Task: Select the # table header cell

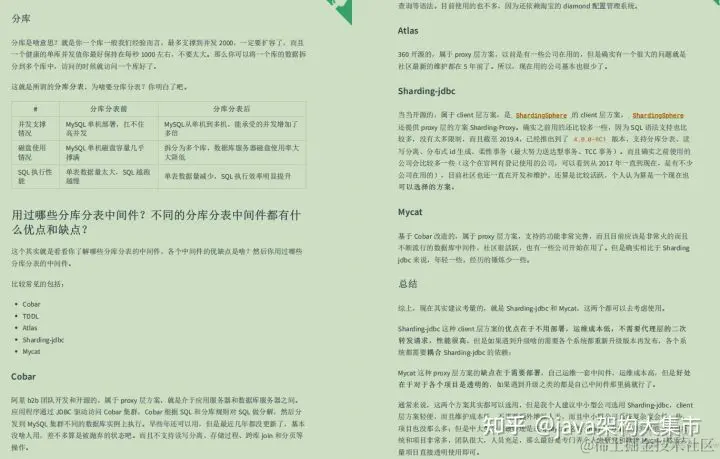Action: click(35, 109)
